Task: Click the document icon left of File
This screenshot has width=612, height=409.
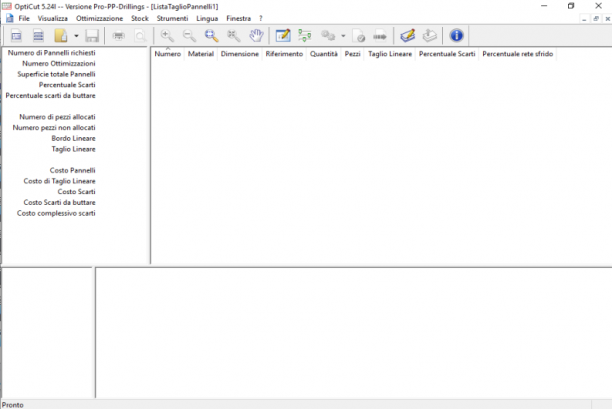Action: click(x=9, y=18)
